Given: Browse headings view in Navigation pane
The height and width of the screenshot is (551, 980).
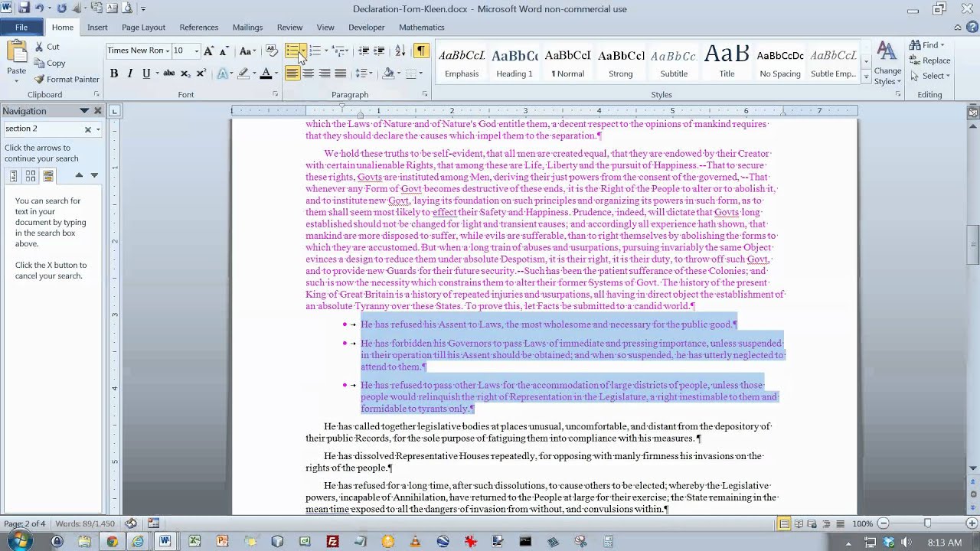Looking at the screenshot, I should click(14, 176).
